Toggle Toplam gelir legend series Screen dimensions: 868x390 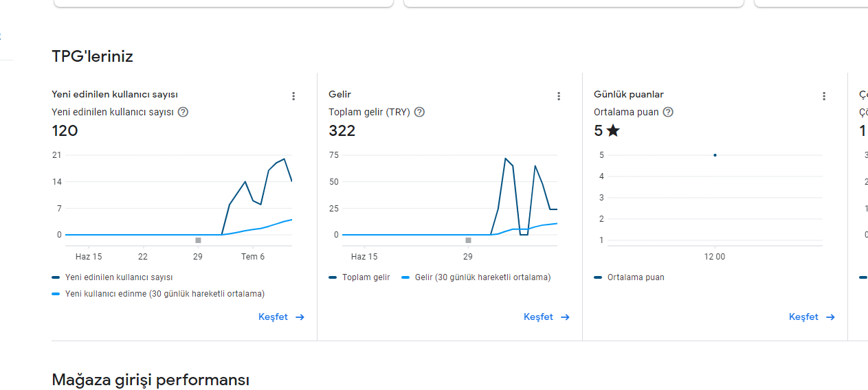point(359,277)
